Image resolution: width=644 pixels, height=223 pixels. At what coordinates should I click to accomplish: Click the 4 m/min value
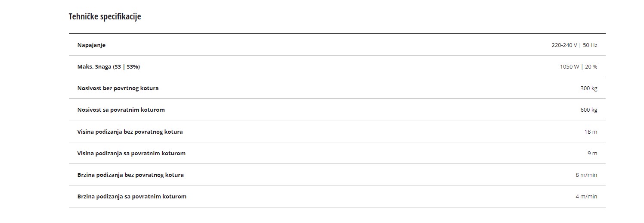(586, 197)
